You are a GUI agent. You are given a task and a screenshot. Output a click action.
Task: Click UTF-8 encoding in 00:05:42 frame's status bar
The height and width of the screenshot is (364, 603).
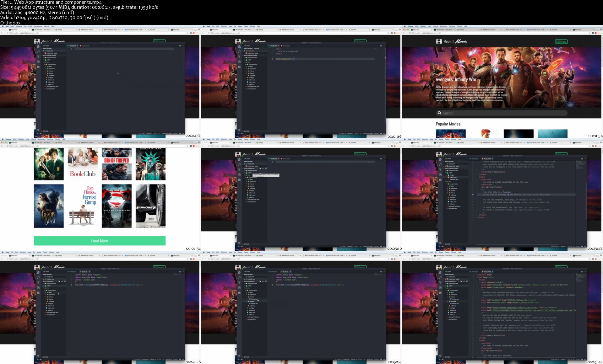click(x=570, y=359)
